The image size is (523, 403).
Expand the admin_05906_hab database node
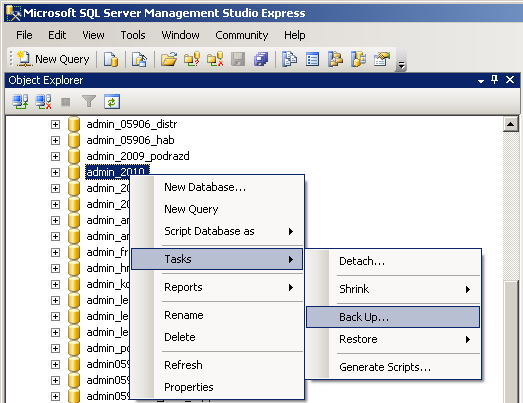(x=55, y=140)
